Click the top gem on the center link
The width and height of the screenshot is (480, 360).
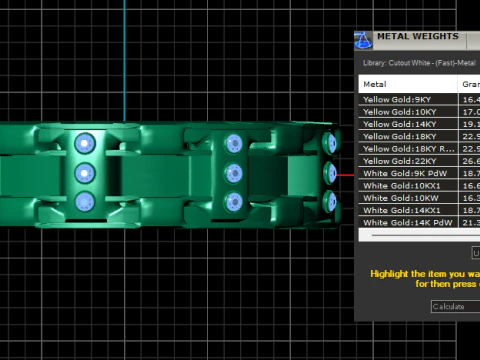(233, 143)
